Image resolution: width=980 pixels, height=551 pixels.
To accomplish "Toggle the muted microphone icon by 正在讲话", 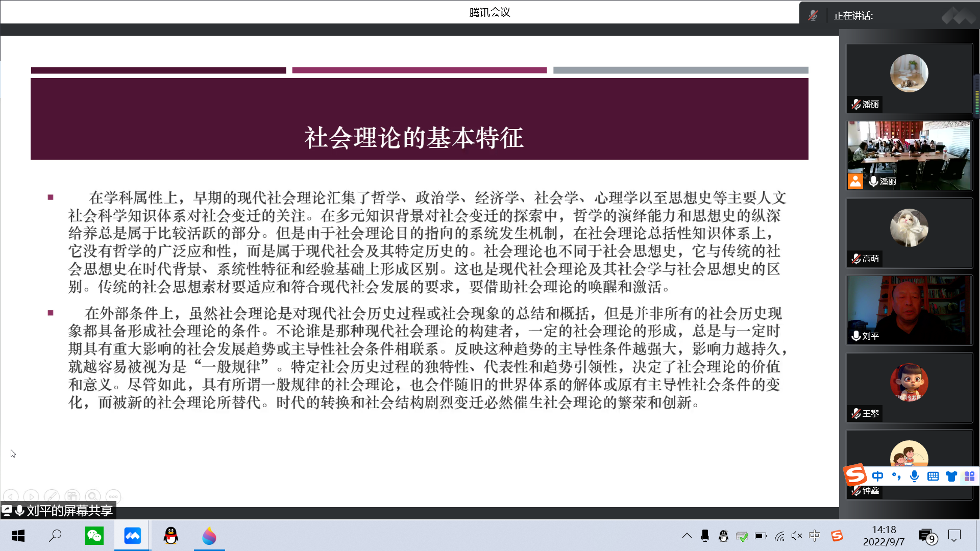I will click(813, 15).
